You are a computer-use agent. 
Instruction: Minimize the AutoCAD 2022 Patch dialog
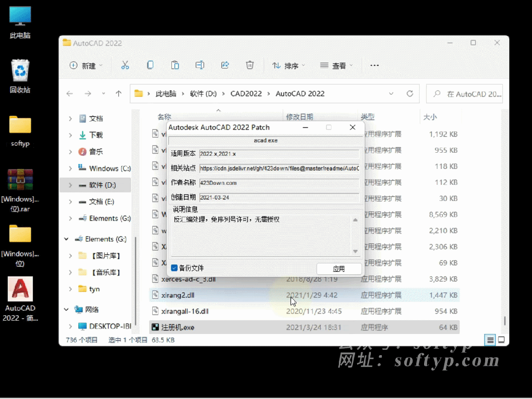coord(305,127)
